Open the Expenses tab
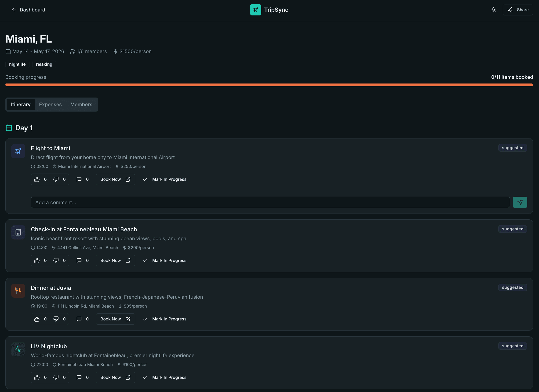539x392 pixels. click(x=50, y=105)
